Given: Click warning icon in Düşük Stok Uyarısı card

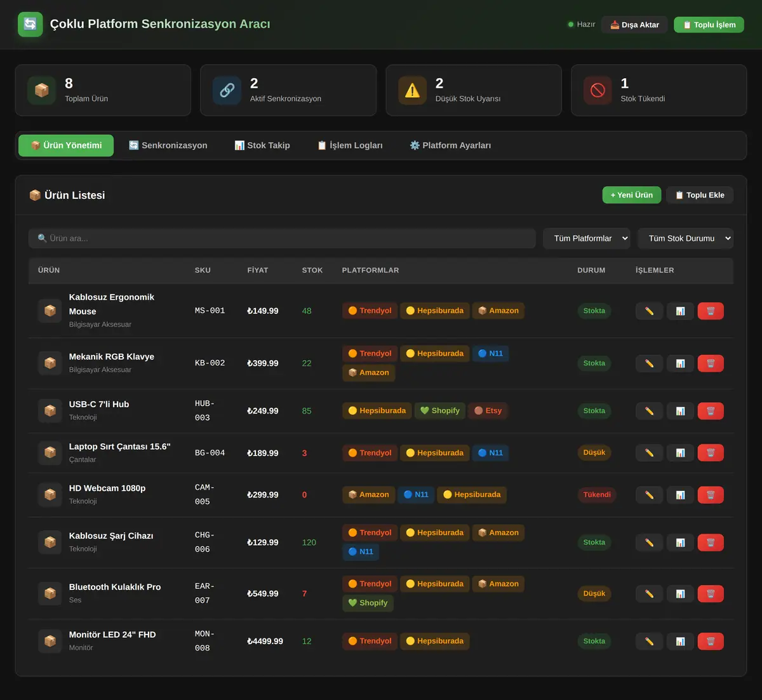Looking at the screenshot, I should [412, 90].
